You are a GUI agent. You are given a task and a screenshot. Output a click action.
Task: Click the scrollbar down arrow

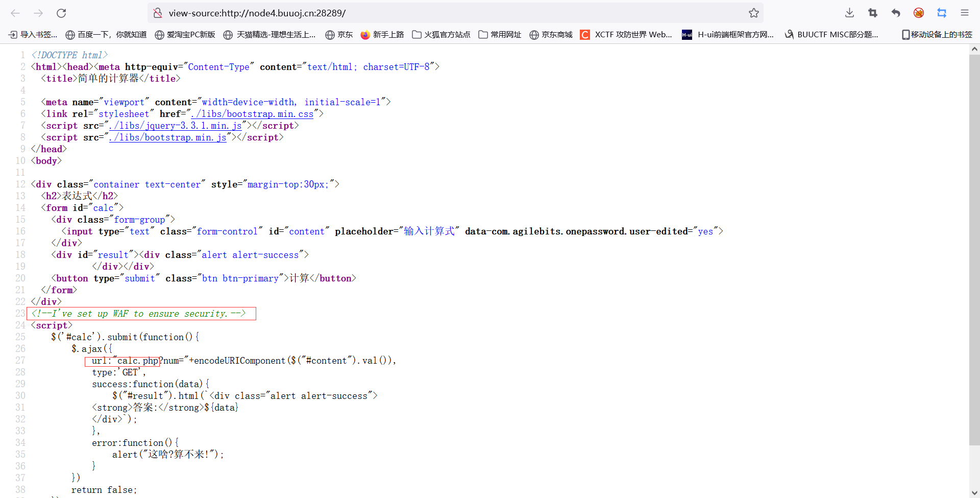click(x=974, y=492)
